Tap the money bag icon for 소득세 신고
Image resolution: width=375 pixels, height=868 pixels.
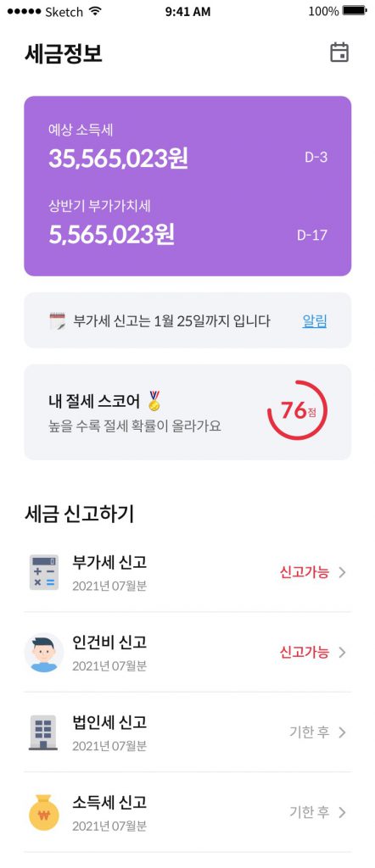[x=43, y=812]
